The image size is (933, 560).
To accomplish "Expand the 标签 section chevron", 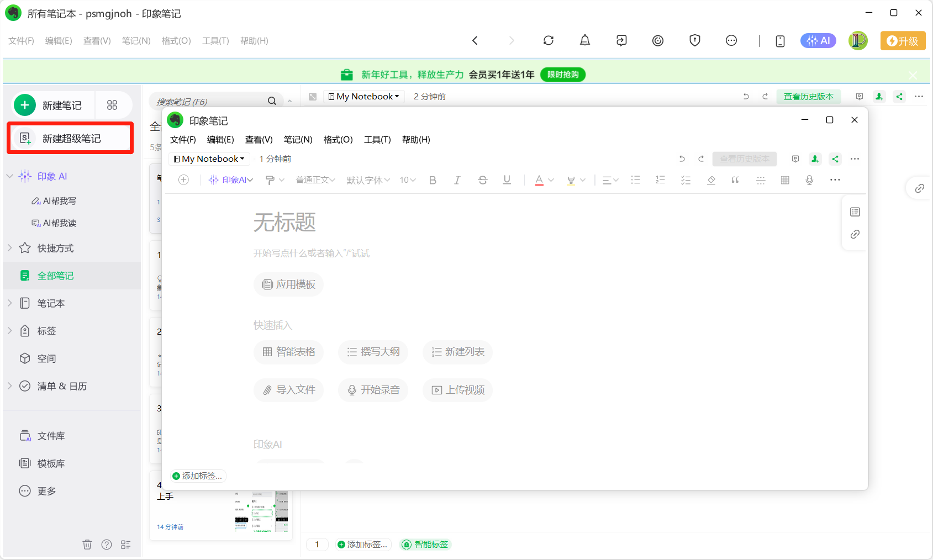I will tap(10, 331).
